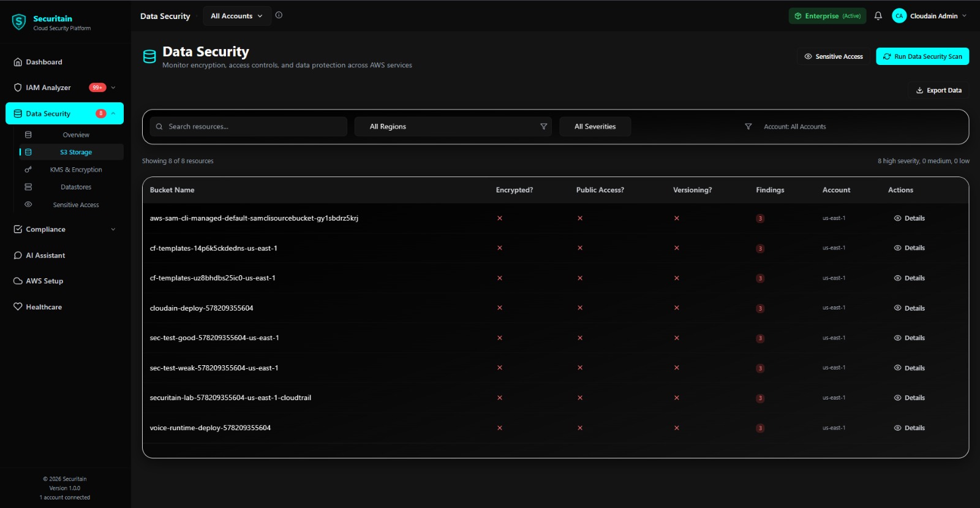
Task: Click findings badge for cf-templates-14p6k5ckdedns-us-east-1
Action: click(760, 249)
